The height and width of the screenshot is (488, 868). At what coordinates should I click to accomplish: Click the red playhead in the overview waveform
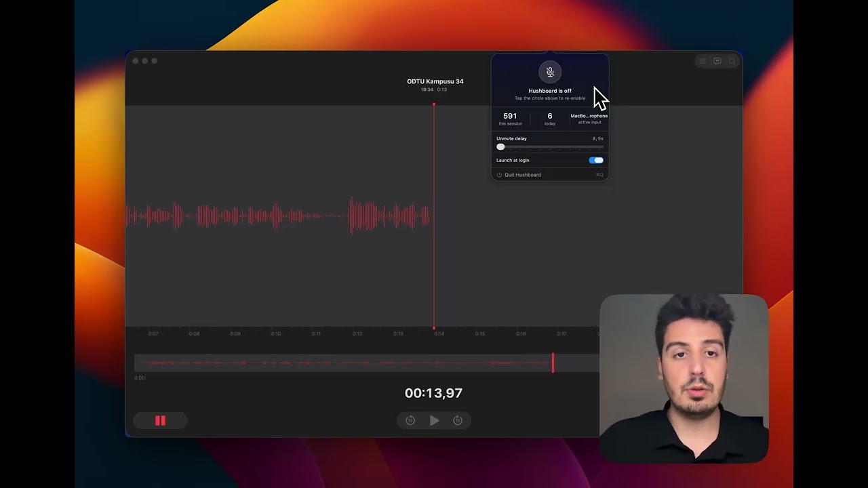pyautogui.click(x=553, y=363)
